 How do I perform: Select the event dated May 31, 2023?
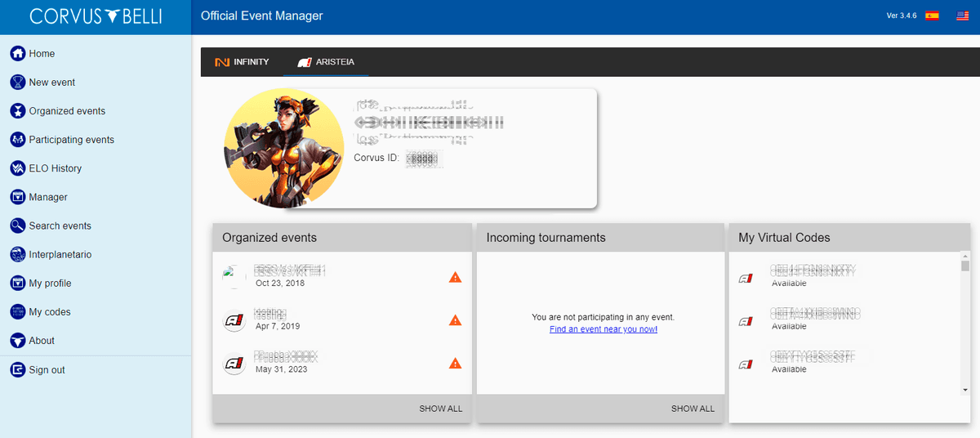342,364
